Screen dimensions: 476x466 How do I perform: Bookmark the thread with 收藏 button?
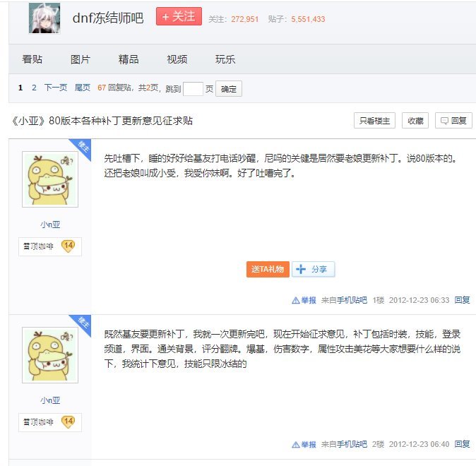click(x=415, y=121)
